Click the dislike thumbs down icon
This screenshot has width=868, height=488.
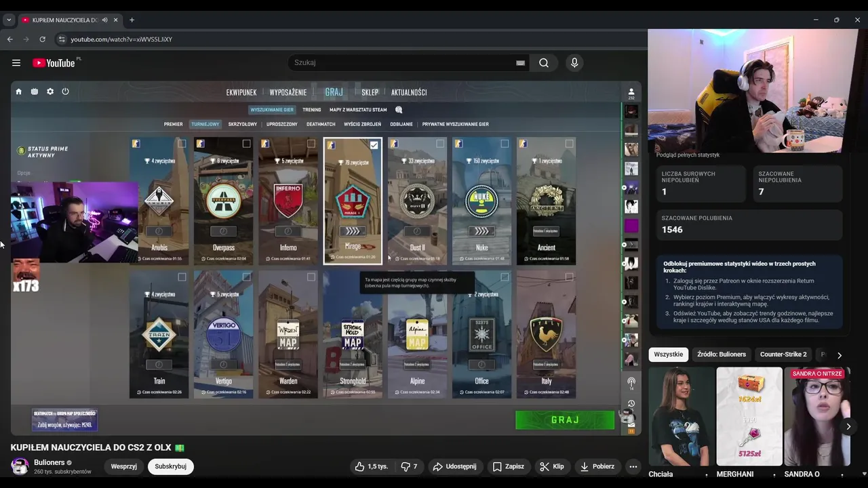[x=406, y=466]
